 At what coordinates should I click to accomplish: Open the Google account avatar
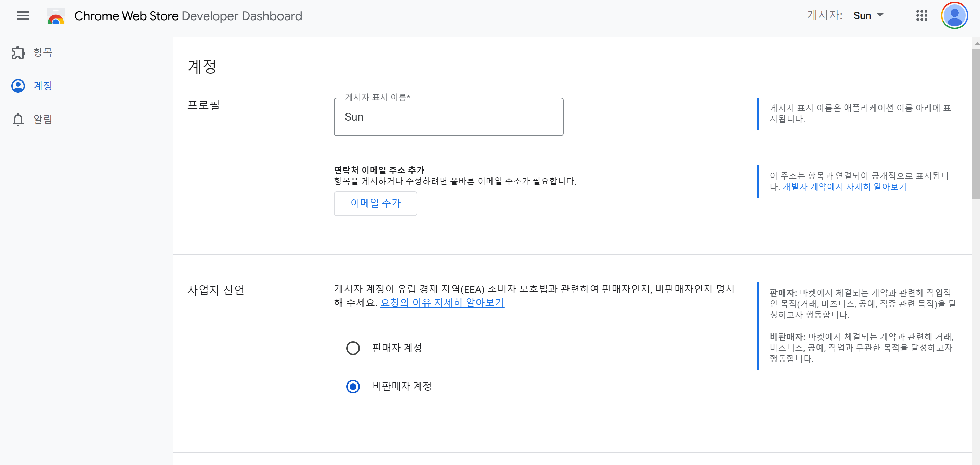[954, 16]
